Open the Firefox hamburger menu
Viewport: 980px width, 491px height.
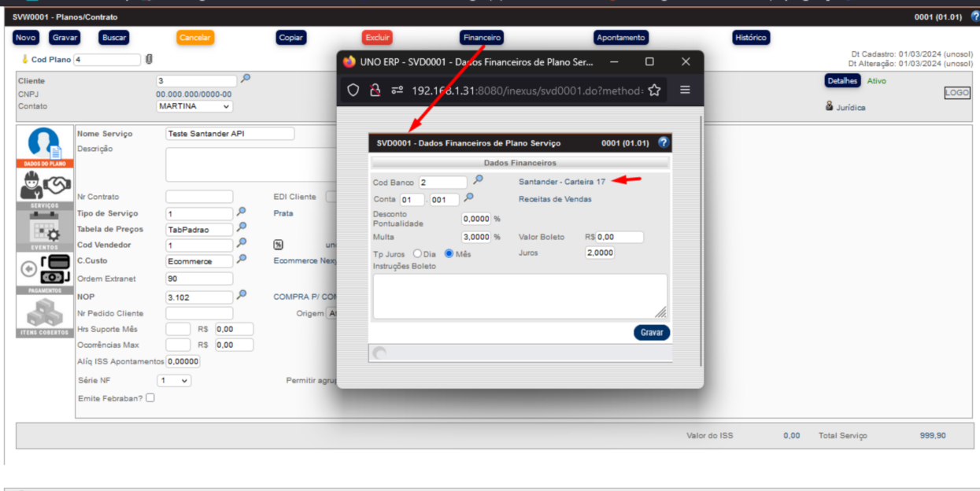pyautogui.click(x=685, y=90)
